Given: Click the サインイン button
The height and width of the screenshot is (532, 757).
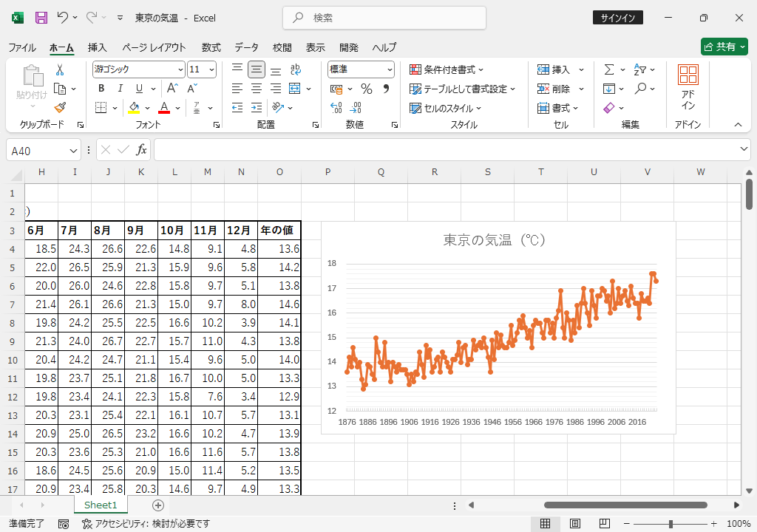Looking at the screenshot, I should pyautogui.click(x=618, y=18).
